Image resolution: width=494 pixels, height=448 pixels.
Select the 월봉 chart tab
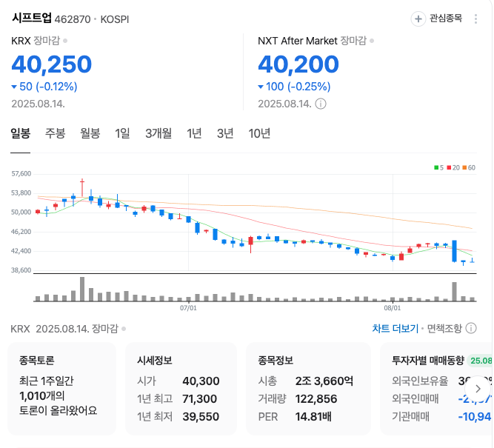pos(90,133)
